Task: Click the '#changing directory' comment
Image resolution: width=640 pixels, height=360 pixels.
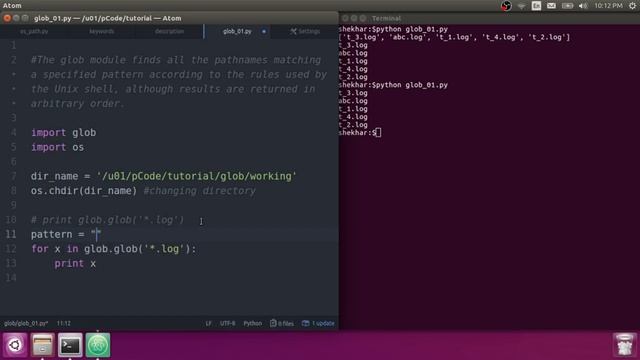Action: [x=200, y=191]
